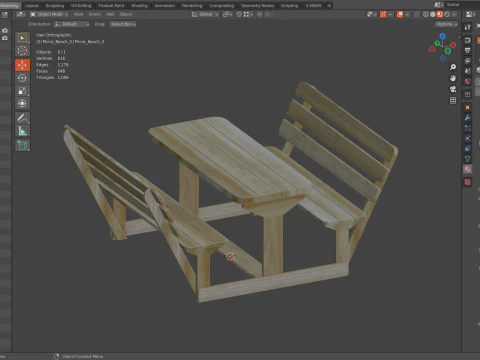Select the Measure tool
Viewport: 480px width, 360px height.
pos(22,131)
